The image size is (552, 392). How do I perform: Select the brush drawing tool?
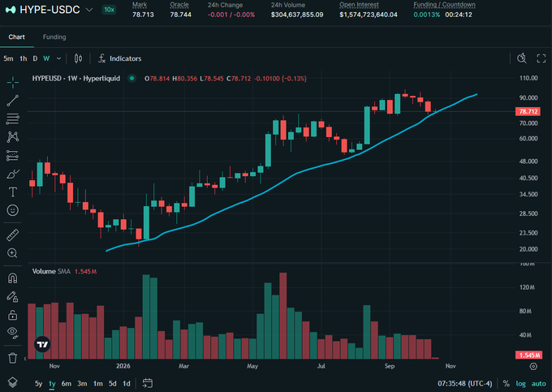(x=13, y=174)
